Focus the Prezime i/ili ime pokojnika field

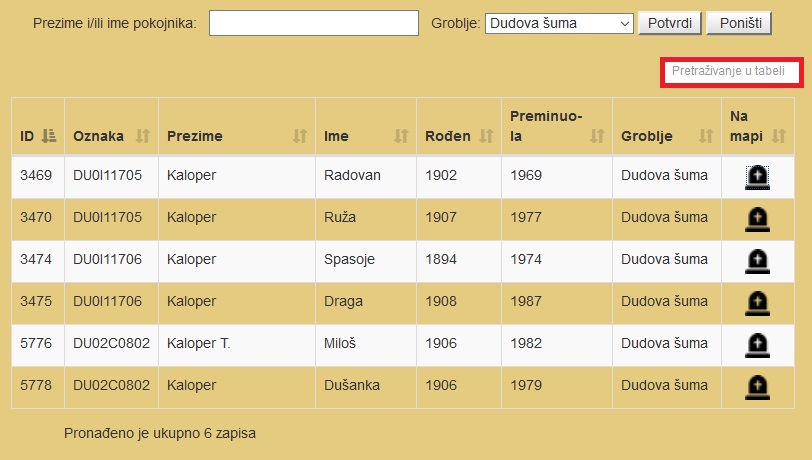pos(314,23)
